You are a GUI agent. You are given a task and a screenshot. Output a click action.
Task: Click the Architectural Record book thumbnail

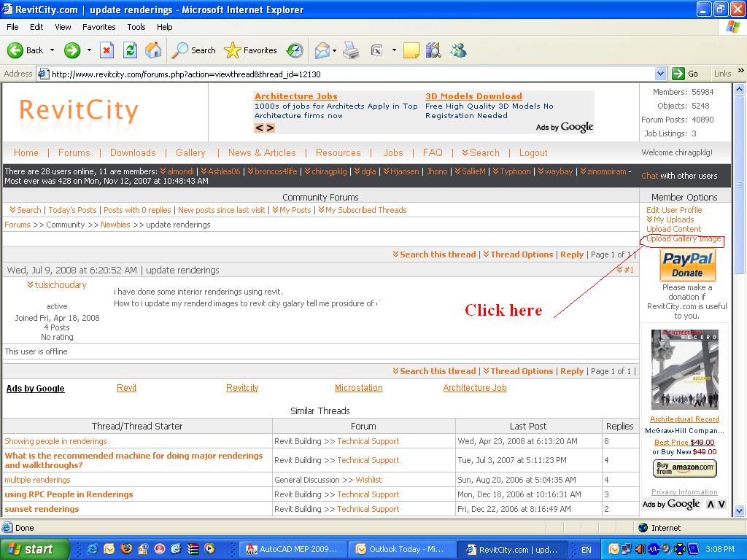(684, 370)
